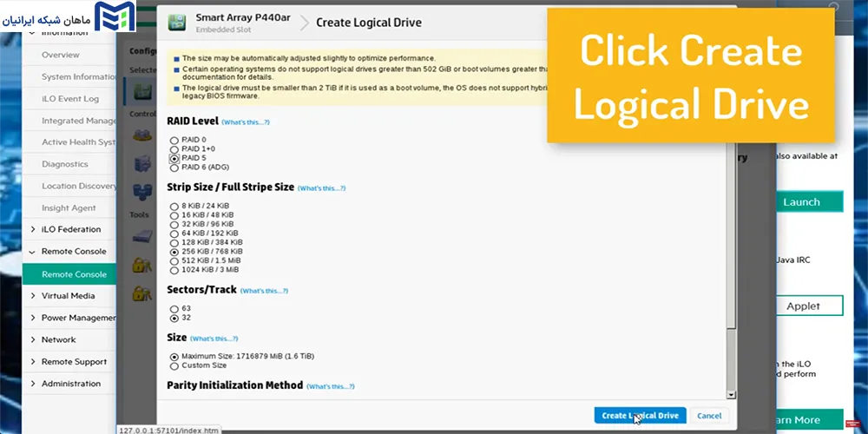Screen dimensions: 868x434
Task: Click the first padlock icon under Tools
Action: pyautogui.click(x=142, y=265)
